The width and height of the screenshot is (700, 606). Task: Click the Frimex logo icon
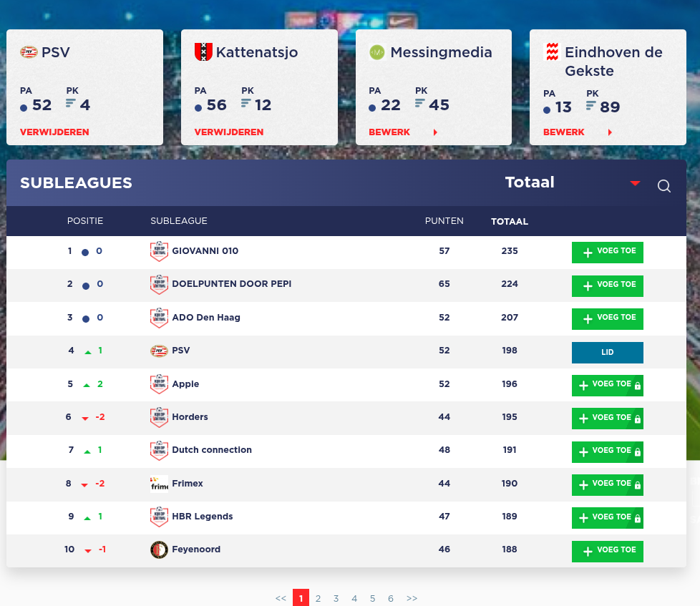(159, 483)
